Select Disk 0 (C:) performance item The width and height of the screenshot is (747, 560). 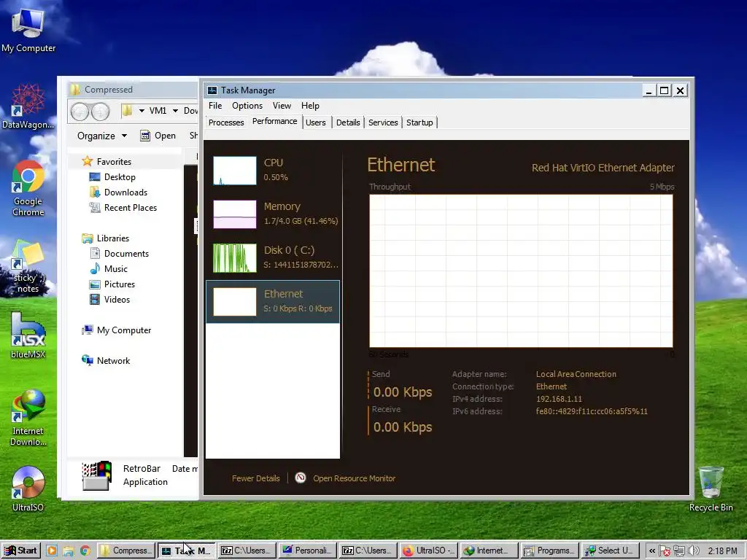coord(273,257)
